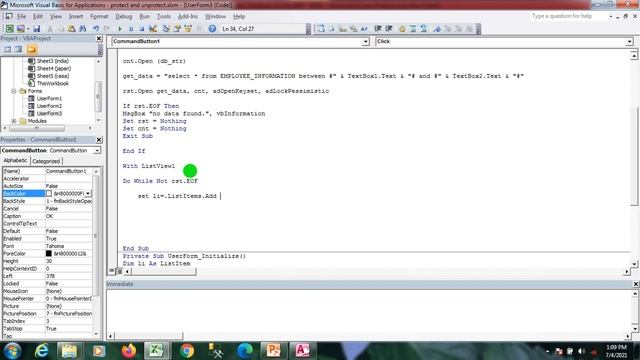Open the BackColor value dropdown

tap(88, 193)
